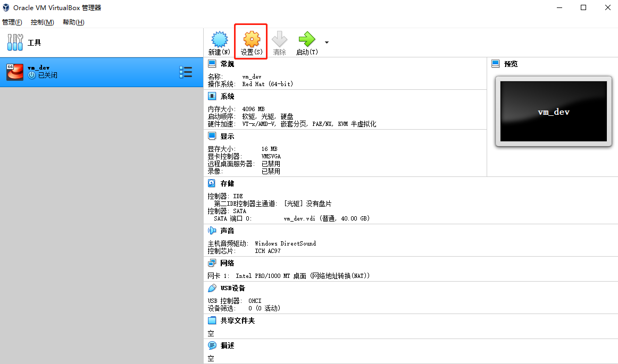Select the vm_dev virtual machine row
Image resolution: width=618 pixels, height=364 pixels.
click(x=102, y=72)
